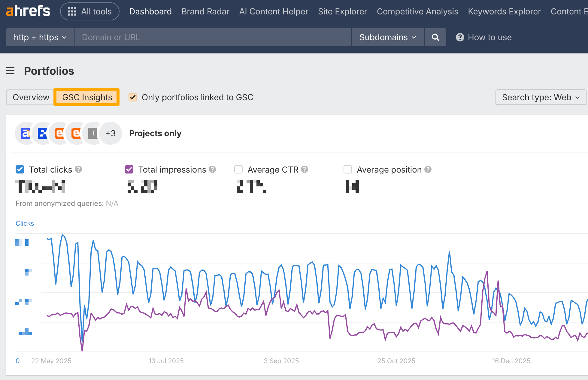Open the All tools grid menu

[x=90, y=11]
